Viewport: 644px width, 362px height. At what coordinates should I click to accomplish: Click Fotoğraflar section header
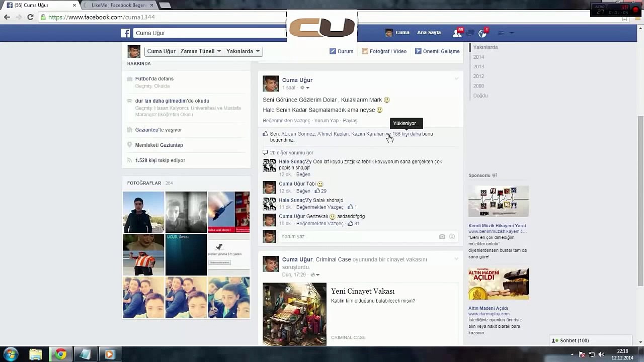pos(144,183)
